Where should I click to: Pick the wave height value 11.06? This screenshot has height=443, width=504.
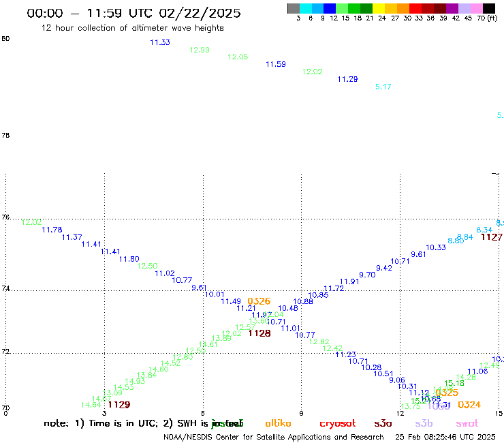(x=477, y=371)
